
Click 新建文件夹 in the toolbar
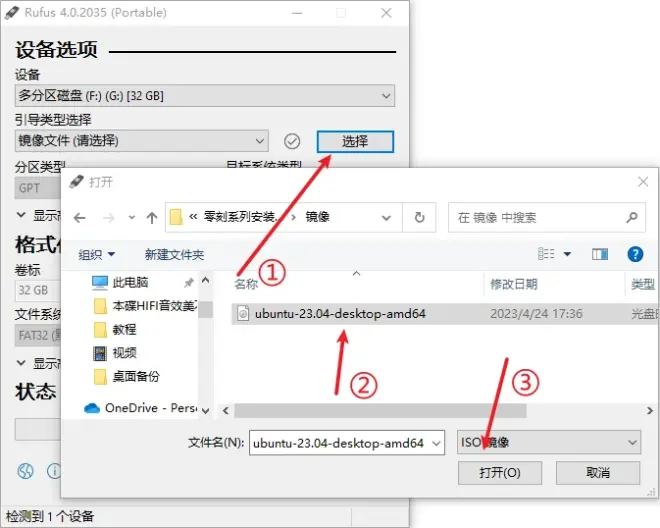tap(174, 254)
